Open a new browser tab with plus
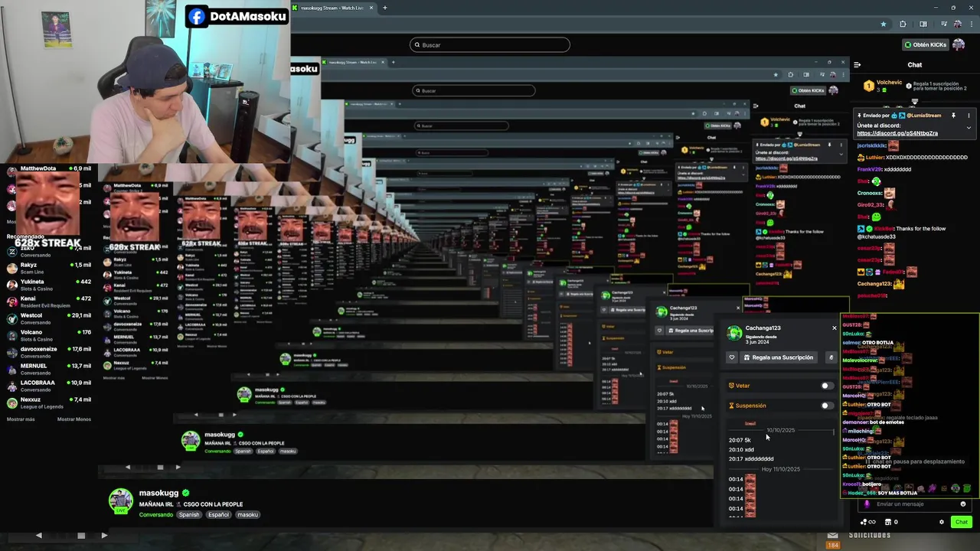The image size is (980, 551). [384, 8]
